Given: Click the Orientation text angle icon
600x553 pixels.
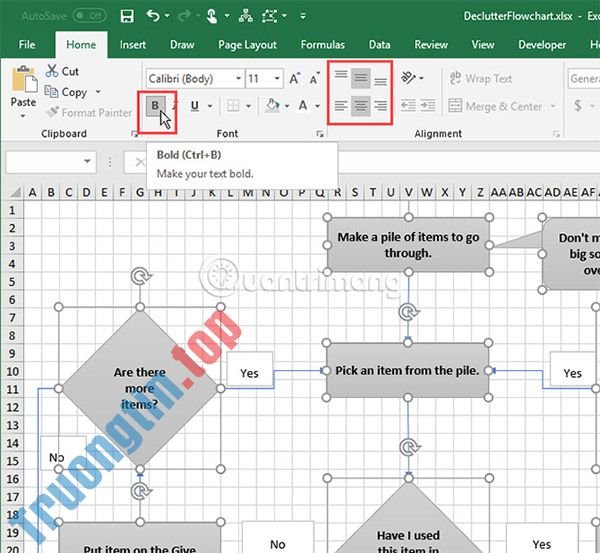Looking at the screenshot, I should coord(408,78).
